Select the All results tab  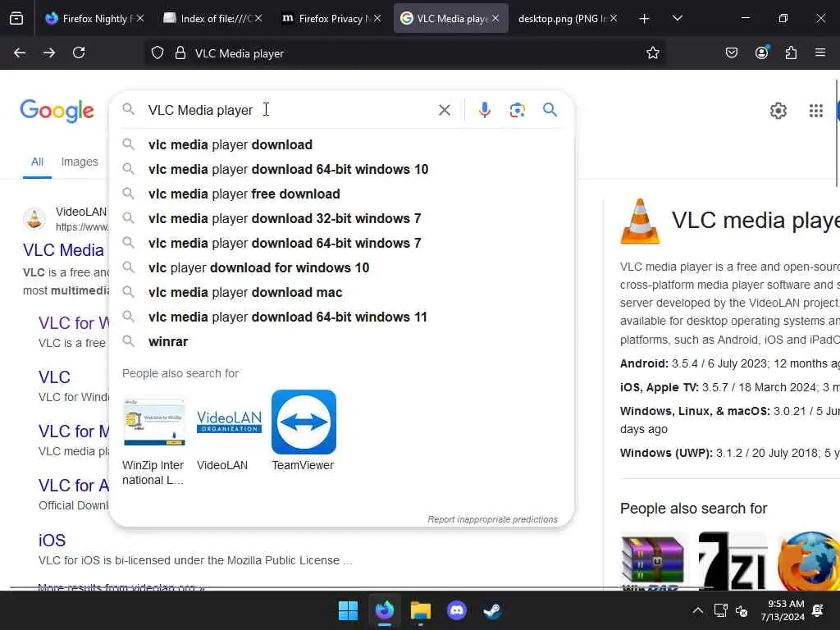(37, 162)
